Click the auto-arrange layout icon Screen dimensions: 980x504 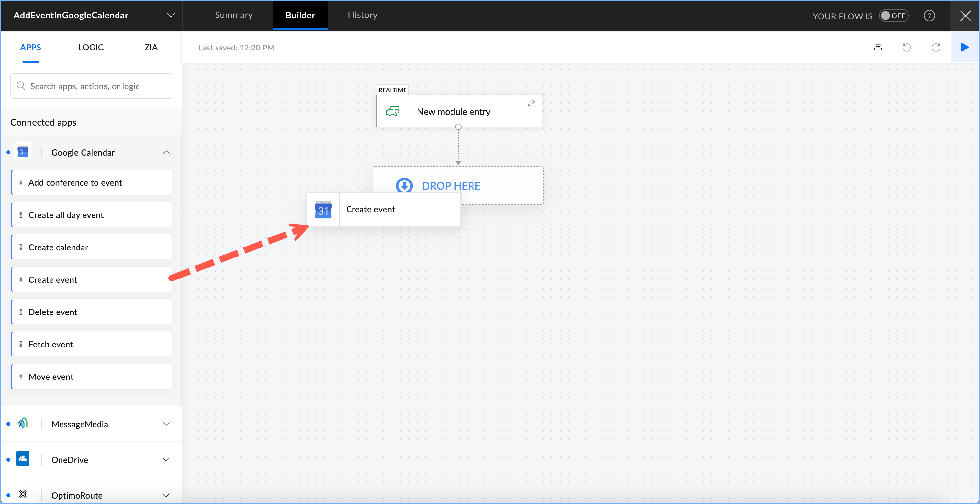coord(878,47)
